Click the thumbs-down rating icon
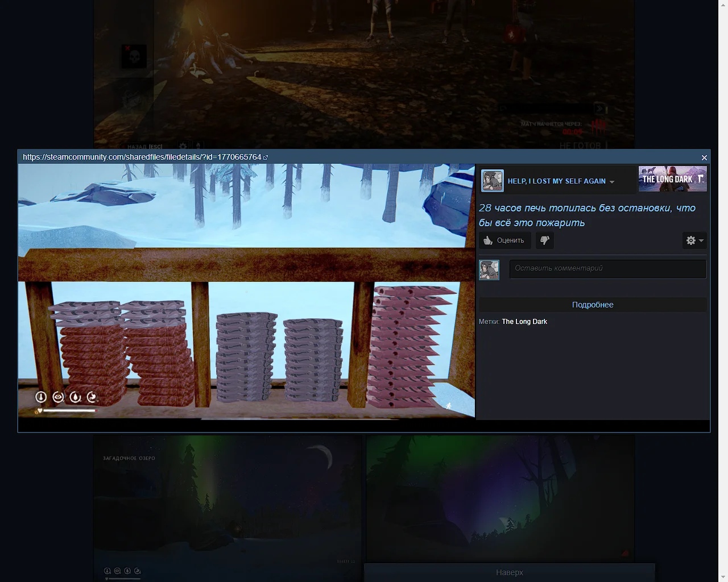This screenshot has width=728, height=582. click(545, 240)
